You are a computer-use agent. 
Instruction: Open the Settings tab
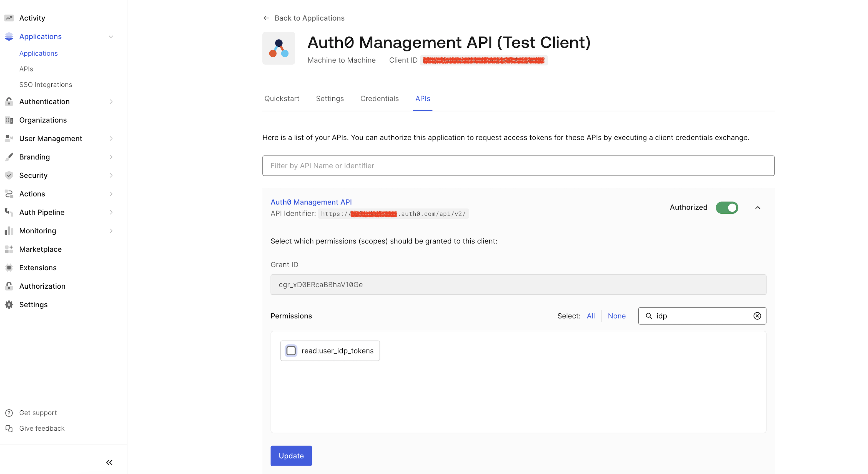pos(330,98)
